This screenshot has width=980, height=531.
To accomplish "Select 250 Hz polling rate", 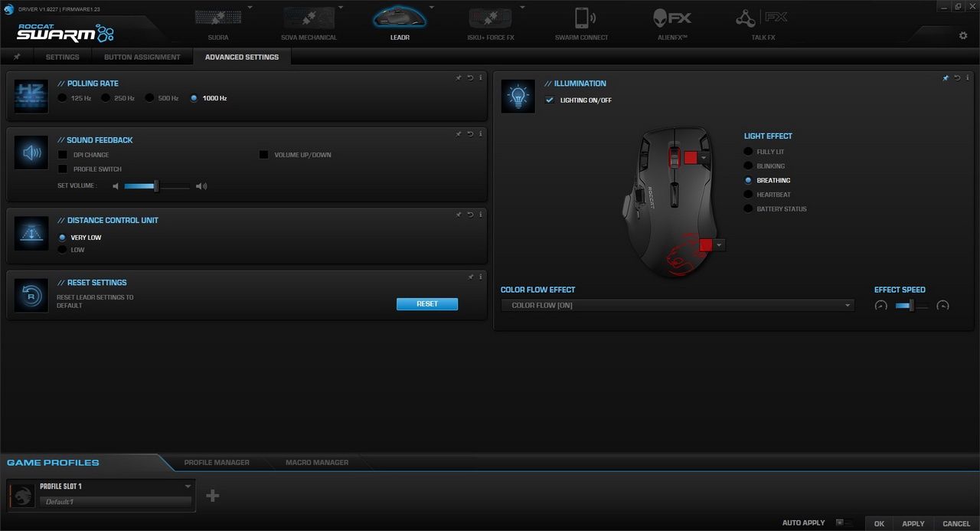I will point(106,98).
